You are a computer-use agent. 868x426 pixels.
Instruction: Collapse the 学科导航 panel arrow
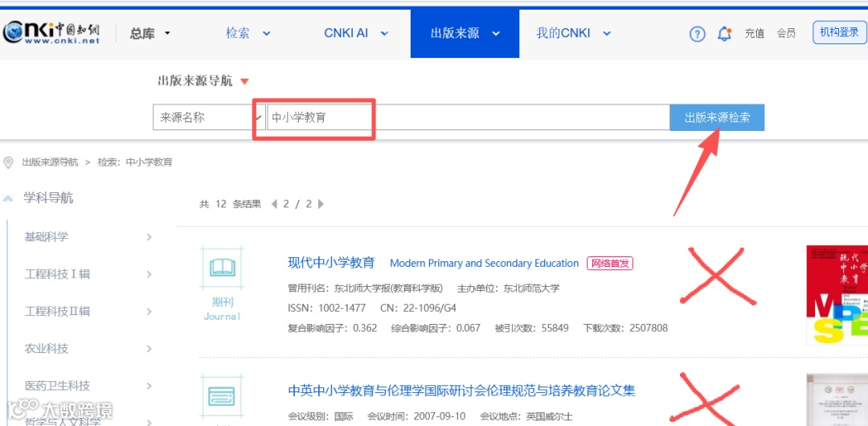click(8, 198)
